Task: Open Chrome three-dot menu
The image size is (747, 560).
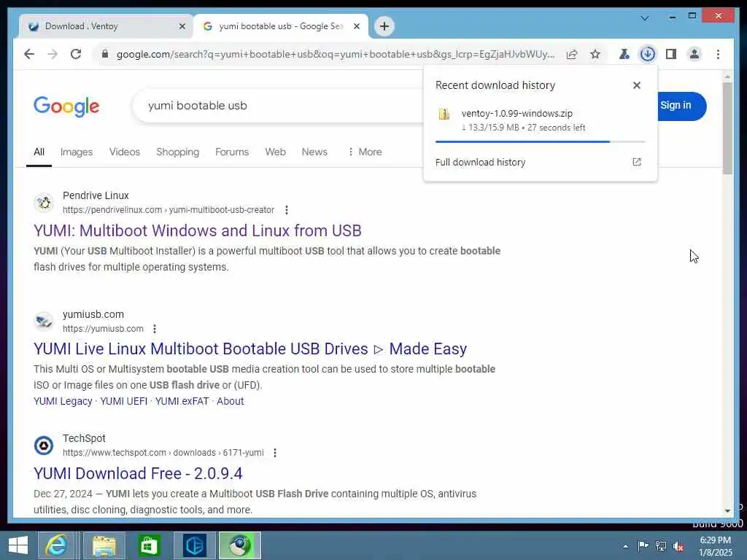Action: tap(718, 54)
